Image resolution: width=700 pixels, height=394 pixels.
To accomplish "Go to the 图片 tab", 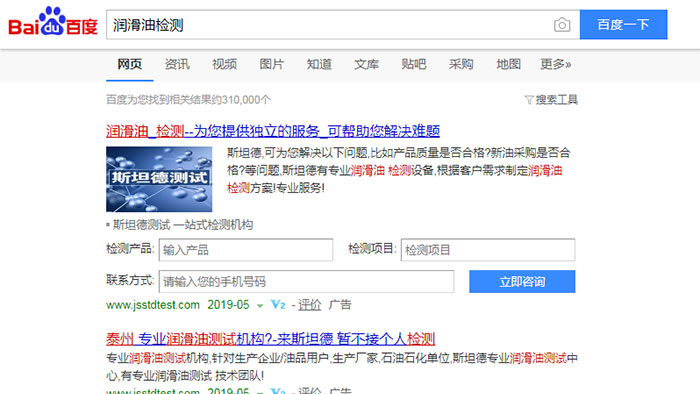I will pos(271,64).
